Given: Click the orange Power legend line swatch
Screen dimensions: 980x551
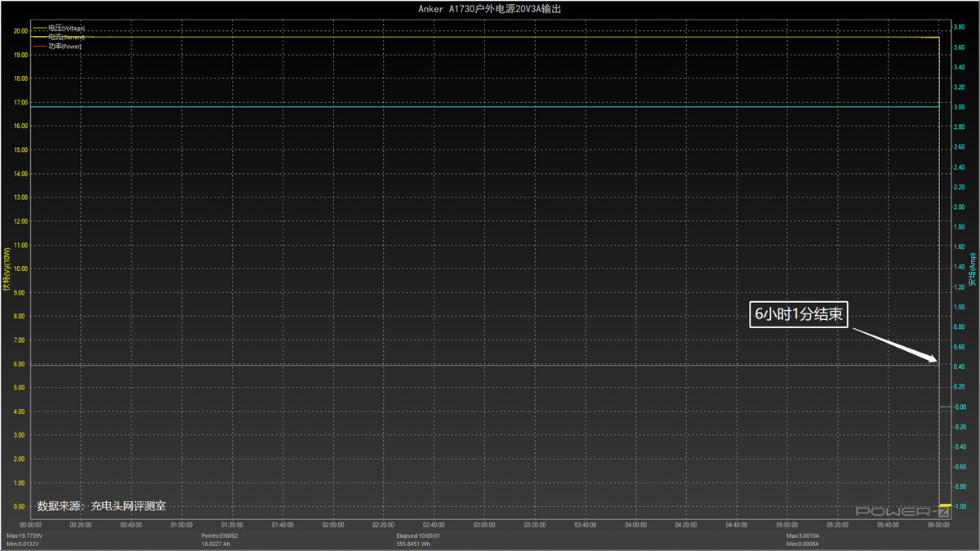Looking at the screenshot, I should (x=39, y=47).
